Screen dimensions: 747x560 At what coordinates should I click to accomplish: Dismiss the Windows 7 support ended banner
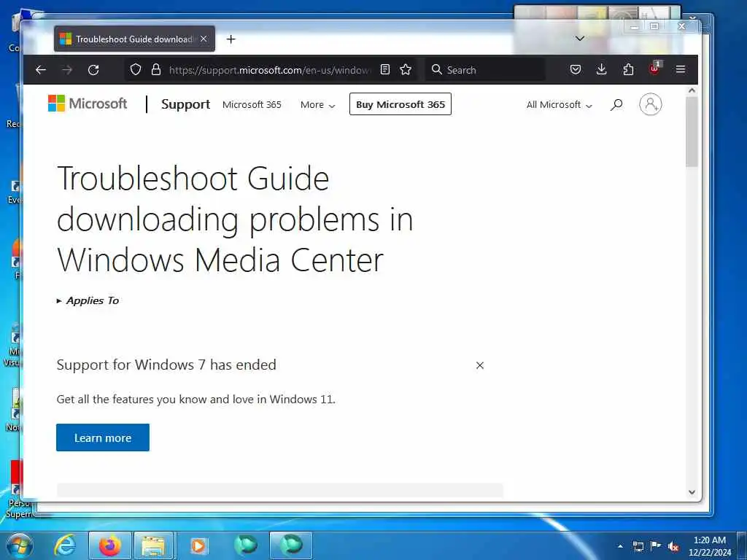pos(480,365)
